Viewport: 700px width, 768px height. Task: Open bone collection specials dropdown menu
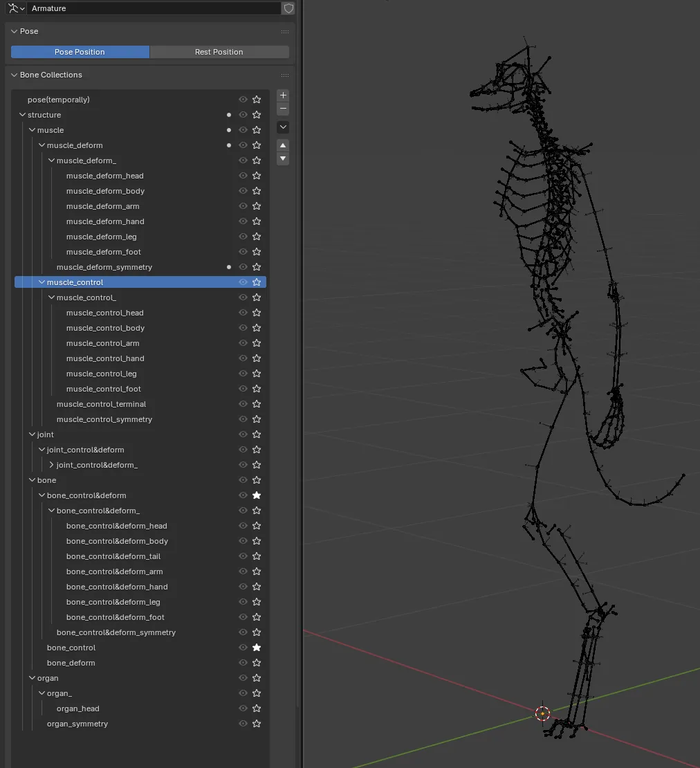283,127
